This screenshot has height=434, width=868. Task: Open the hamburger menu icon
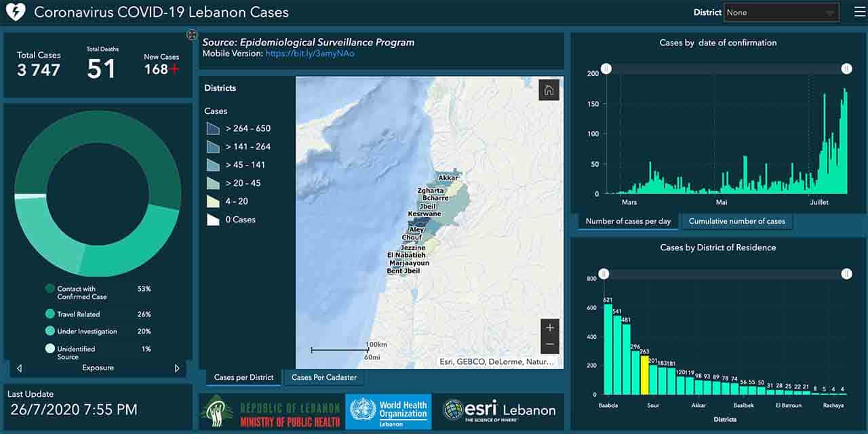point(859,12)
